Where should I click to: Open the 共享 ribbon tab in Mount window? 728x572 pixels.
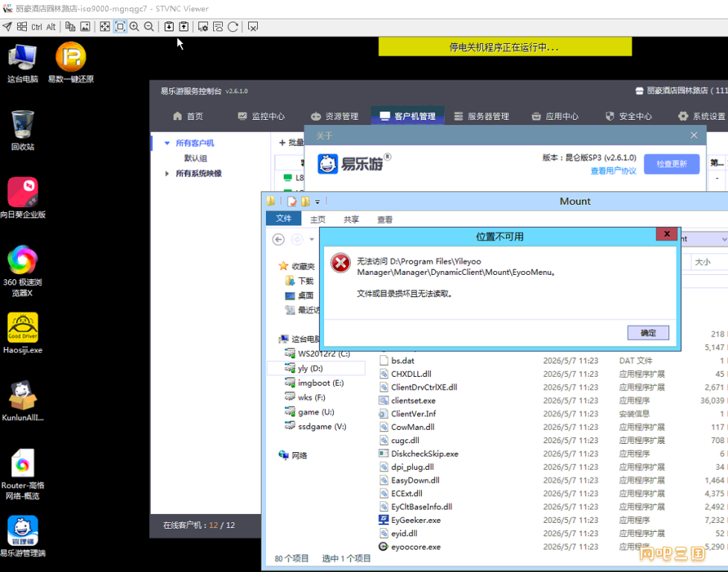(351, 220)
